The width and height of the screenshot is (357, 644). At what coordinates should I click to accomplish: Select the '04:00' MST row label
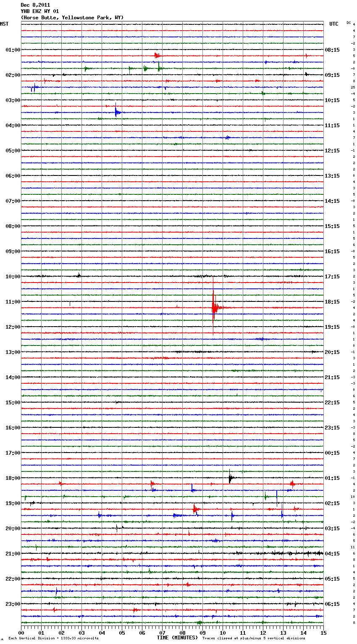pos(13,126)
